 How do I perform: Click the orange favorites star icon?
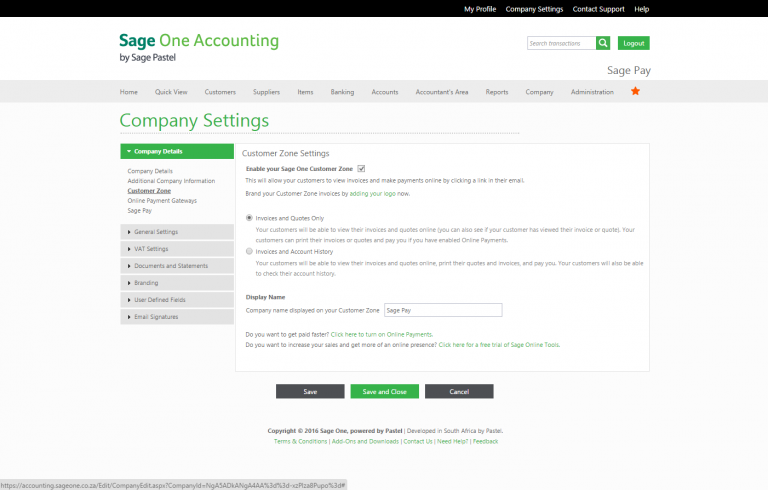[x=635, y=91]
